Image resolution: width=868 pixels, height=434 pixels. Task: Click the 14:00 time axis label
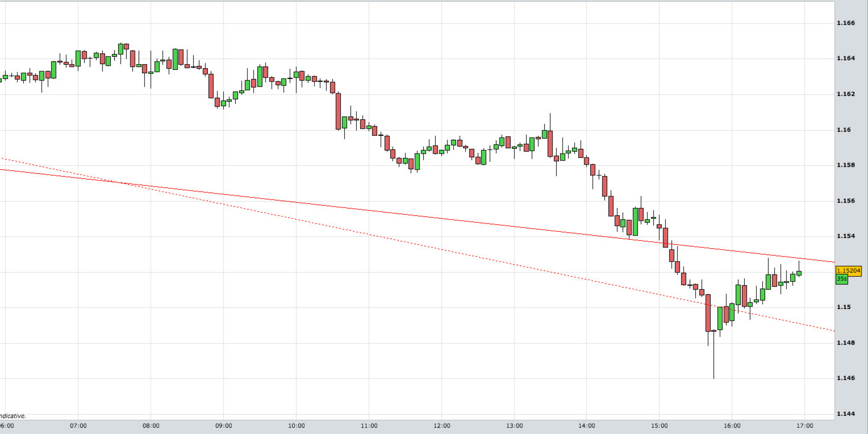tap(587, 426)
